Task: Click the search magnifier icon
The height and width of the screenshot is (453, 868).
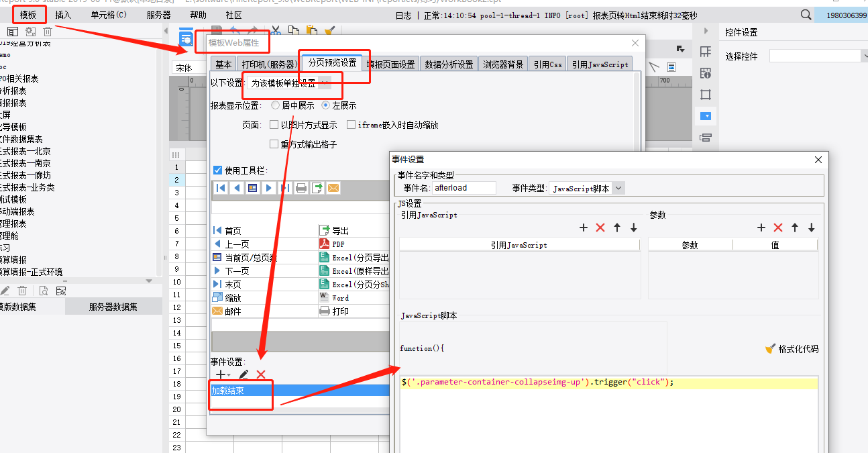Action: pos(806,15)
